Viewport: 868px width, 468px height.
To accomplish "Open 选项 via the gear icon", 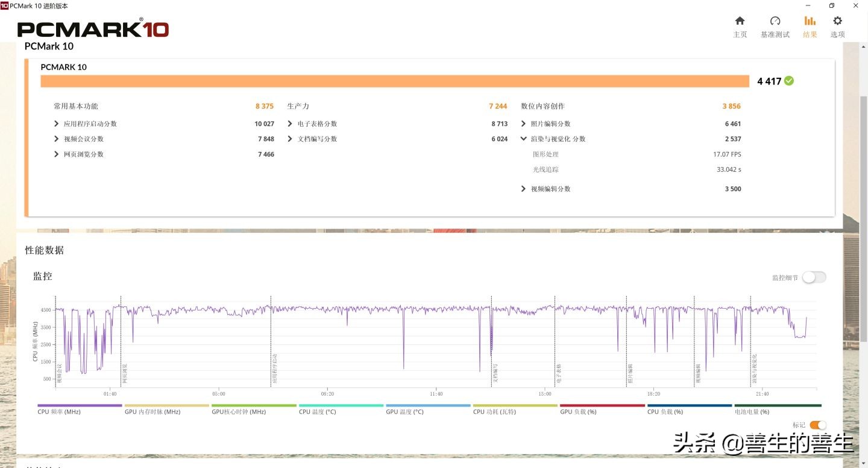I will pos(837,24).
